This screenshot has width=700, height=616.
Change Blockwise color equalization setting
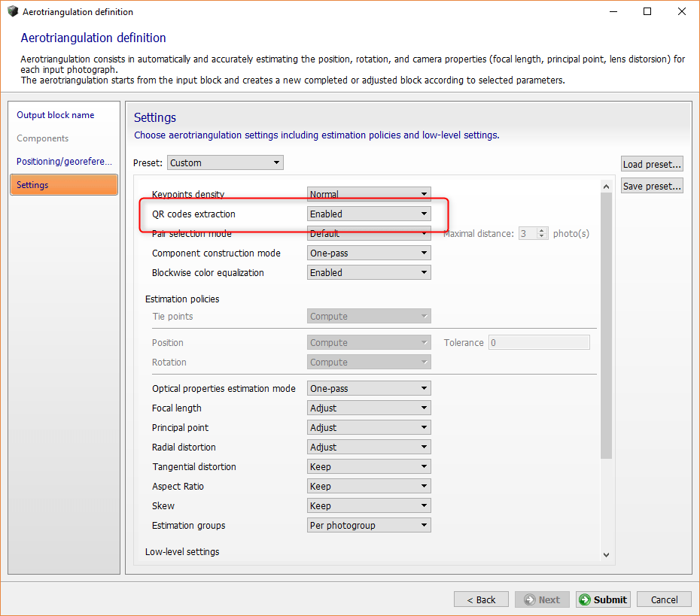point(369,273)
